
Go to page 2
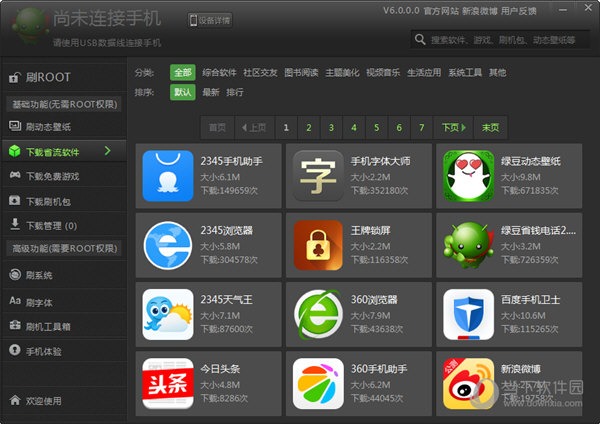coord(309,127)
